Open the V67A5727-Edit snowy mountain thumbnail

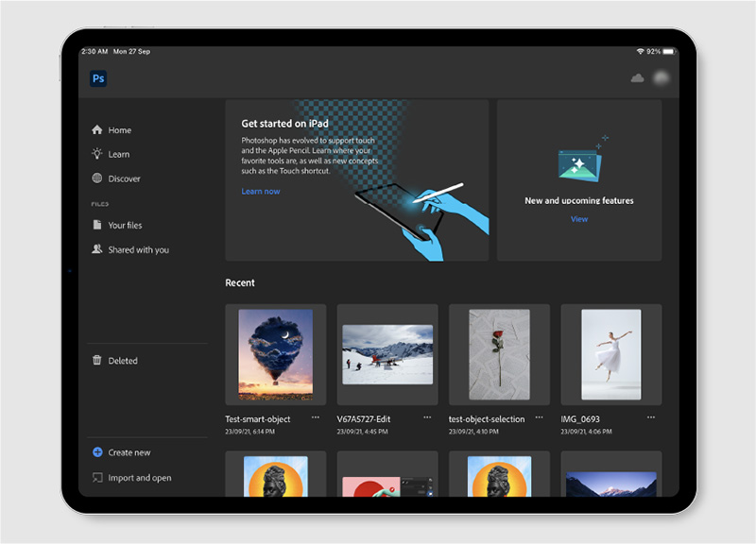coord(387,354)
